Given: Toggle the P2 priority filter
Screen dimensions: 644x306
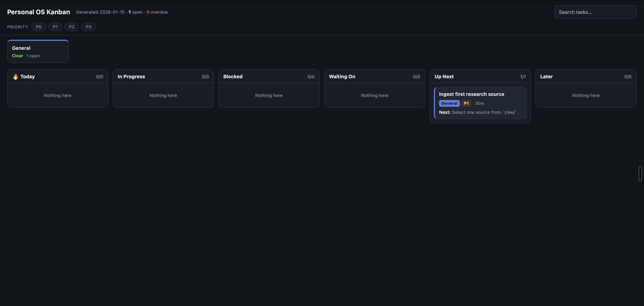Looking at the screenshot, I should coord(72,27).
